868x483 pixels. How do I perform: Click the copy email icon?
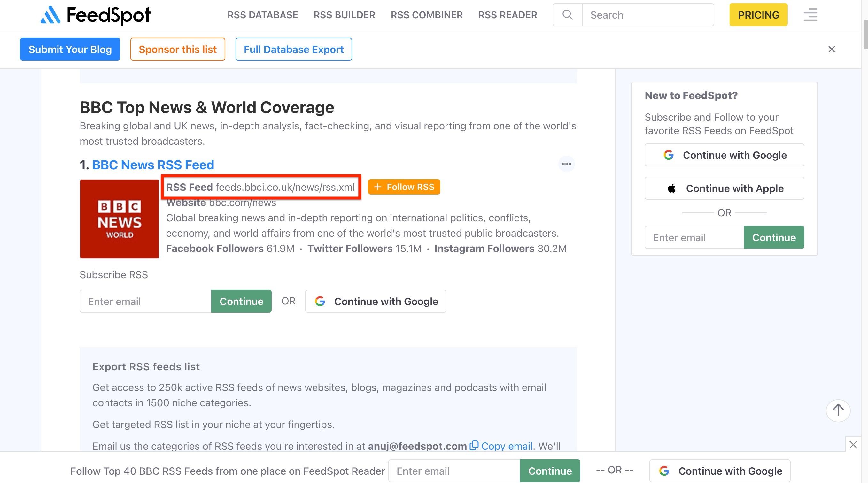click(x=474, y=445)
